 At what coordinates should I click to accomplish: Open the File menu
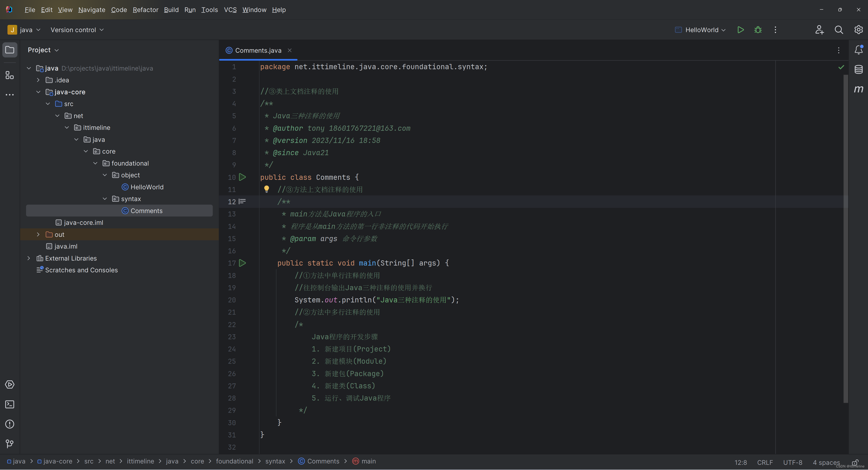pos(30,10)
